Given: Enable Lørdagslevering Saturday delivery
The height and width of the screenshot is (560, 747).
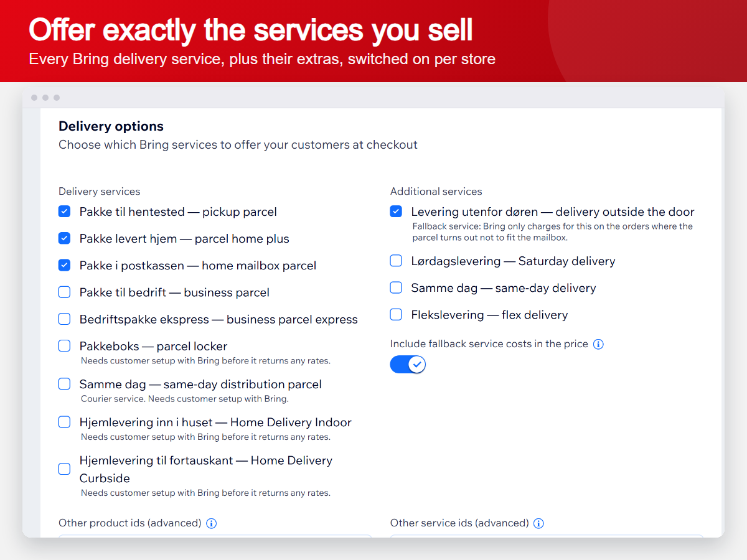Looking at the screenshot, I should (x=396, y=261).
